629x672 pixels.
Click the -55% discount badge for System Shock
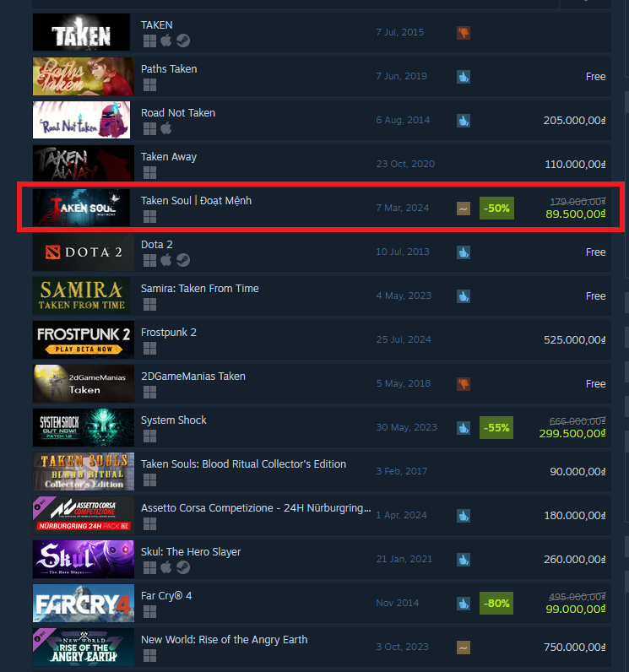tap(496, 428)
